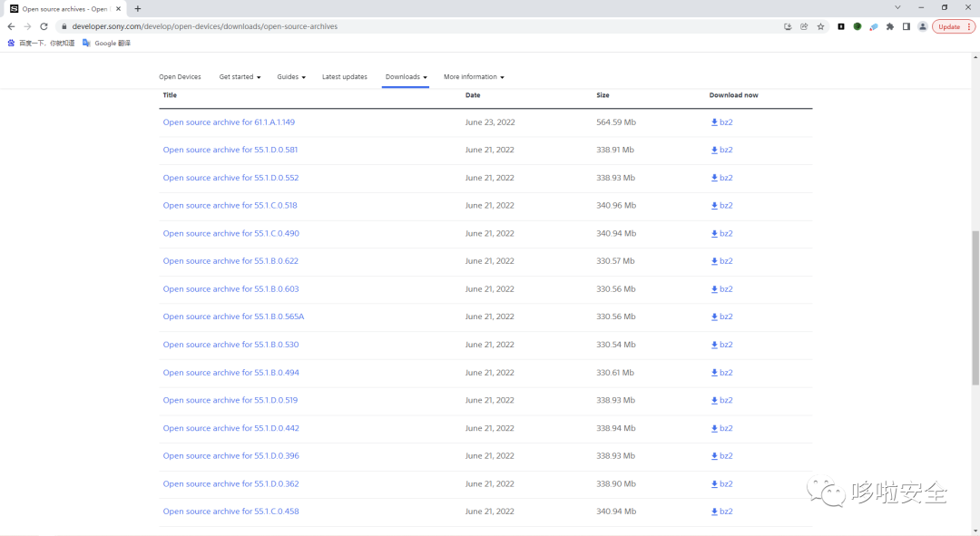The height and width of the screenshot is (536, 980).
Task: Download bz2 for 55.1.D.0.396 archive
Action: (722, 456)
